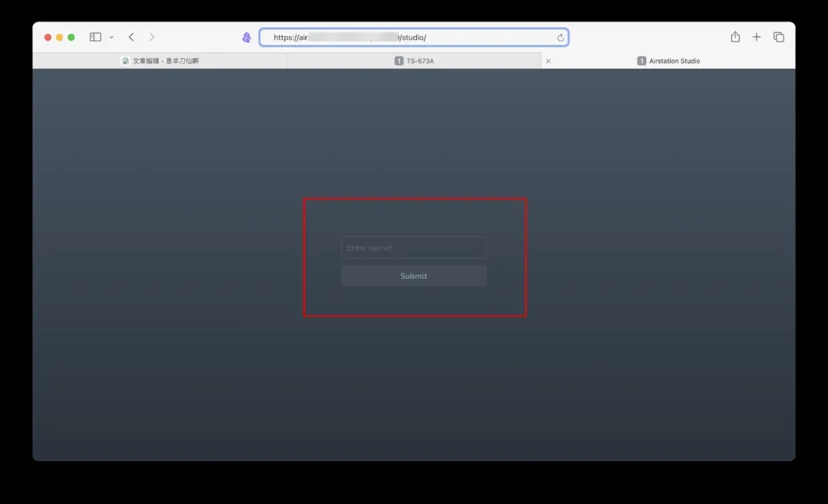Minimize the window using yellow button

60,37
